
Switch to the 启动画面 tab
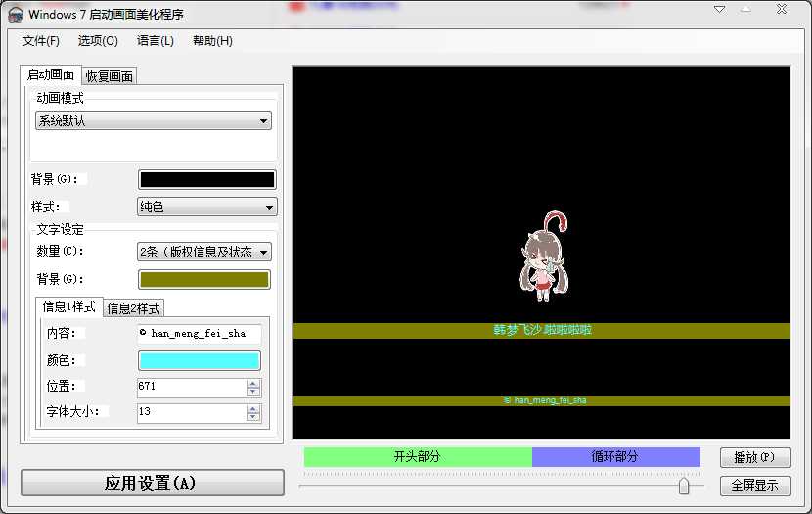tap(50, 75)
